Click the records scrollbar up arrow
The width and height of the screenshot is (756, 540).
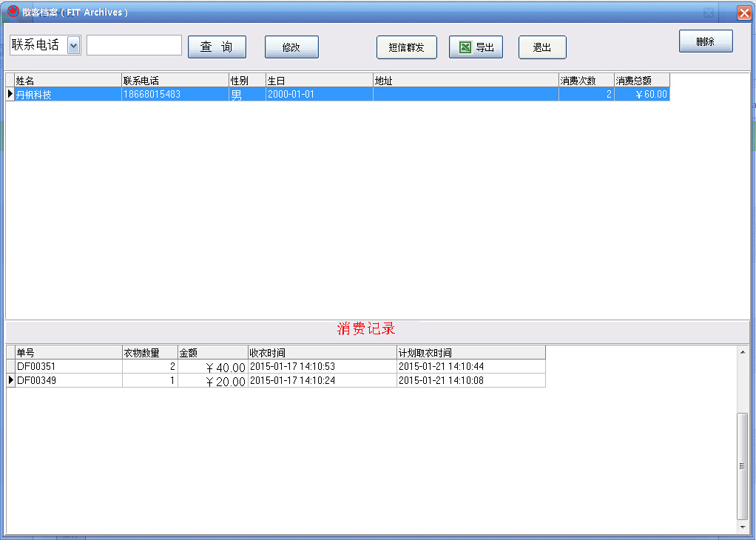click(743, 352)
